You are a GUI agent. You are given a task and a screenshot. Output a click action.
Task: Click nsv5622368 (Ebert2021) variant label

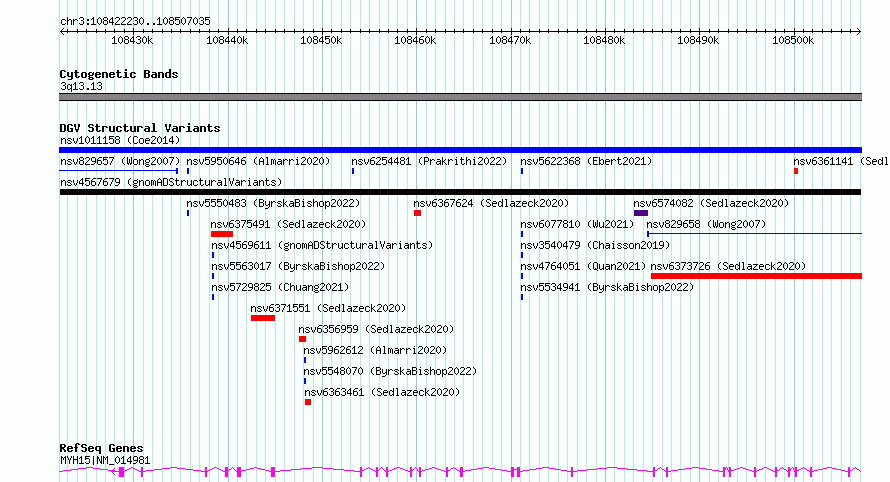[586, 161]
